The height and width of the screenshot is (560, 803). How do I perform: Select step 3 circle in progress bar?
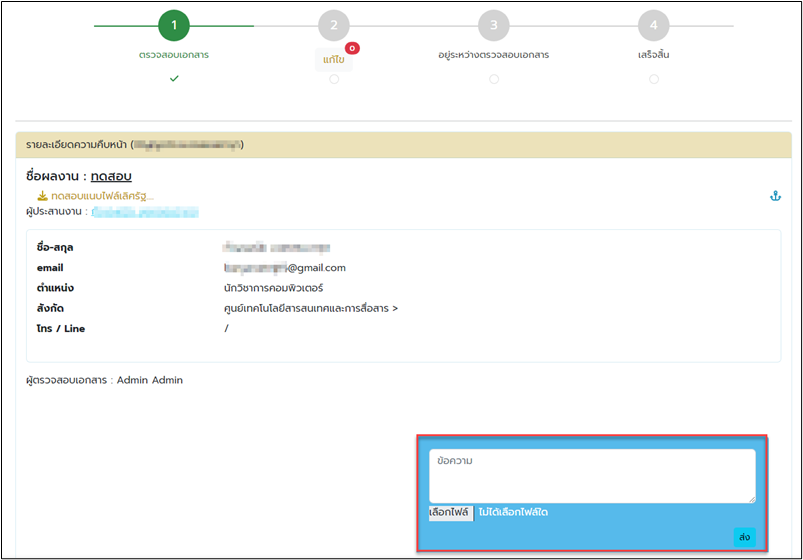click(494, 25)
